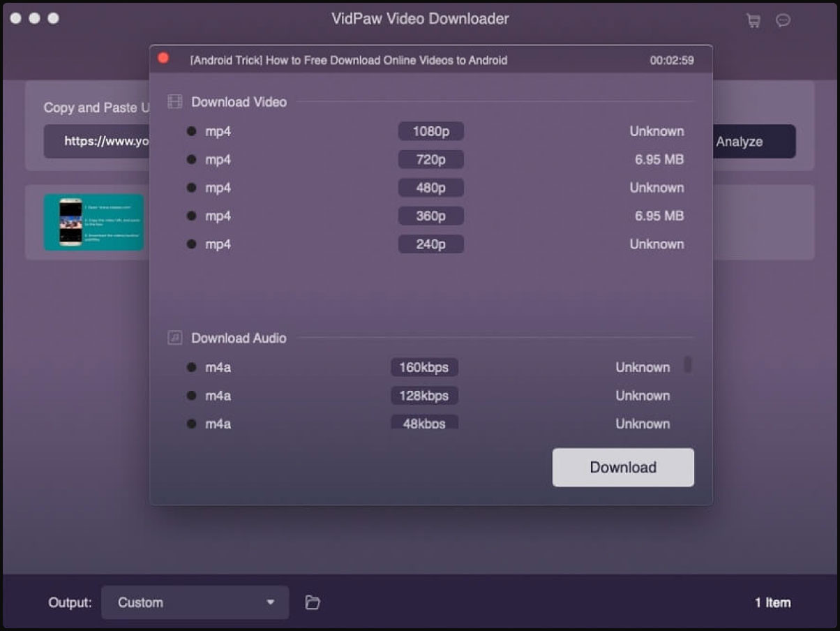Click the 240p resolution badge
The width and height of the screenshot is (840, 631).
click(430, 244)
